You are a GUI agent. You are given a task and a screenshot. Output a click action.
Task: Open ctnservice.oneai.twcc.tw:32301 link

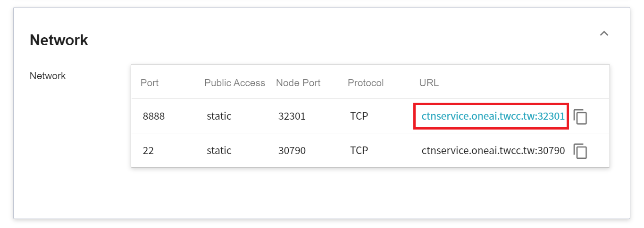click(x=493, y=116)
